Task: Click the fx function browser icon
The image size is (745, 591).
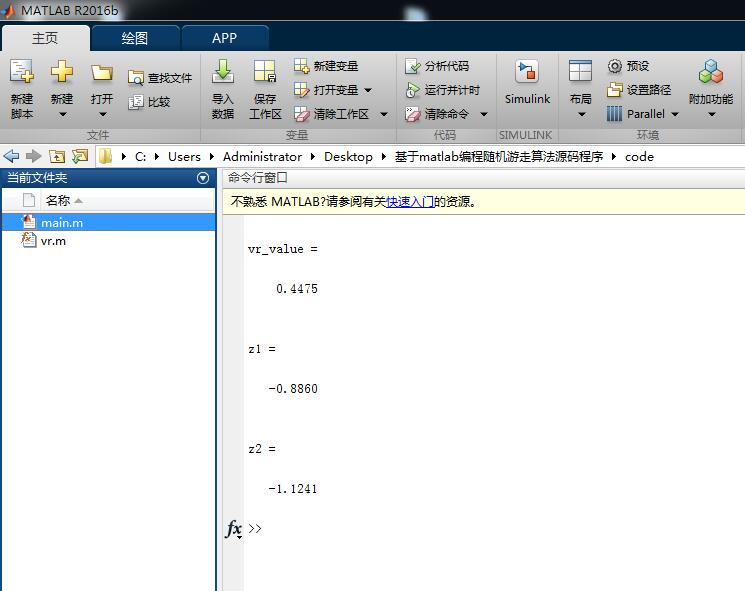Action: 233,528
